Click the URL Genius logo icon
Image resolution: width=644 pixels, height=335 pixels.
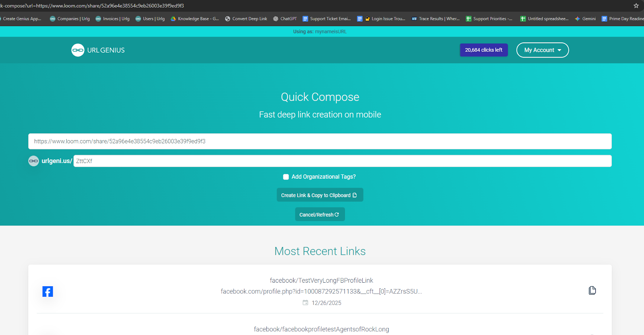78,50
